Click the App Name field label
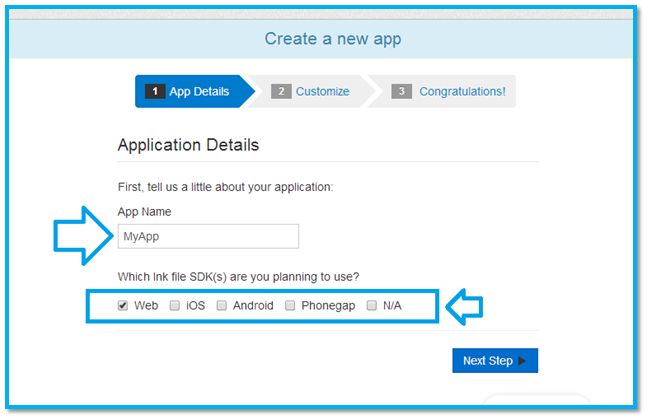This screenshot has width=648, height=420. click(x=144, y=212)
